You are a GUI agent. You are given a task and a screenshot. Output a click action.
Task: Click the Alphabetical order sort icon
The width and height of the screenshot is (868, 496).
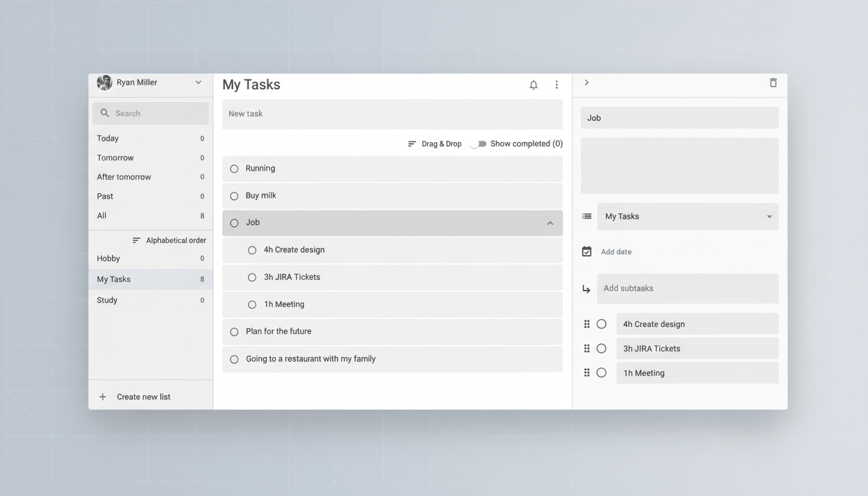(135, 240)
